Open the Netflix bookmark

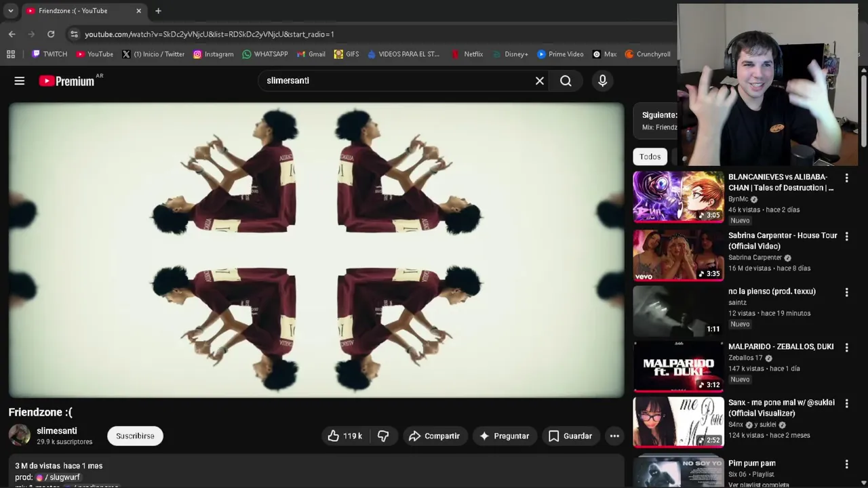pos(467,54)
